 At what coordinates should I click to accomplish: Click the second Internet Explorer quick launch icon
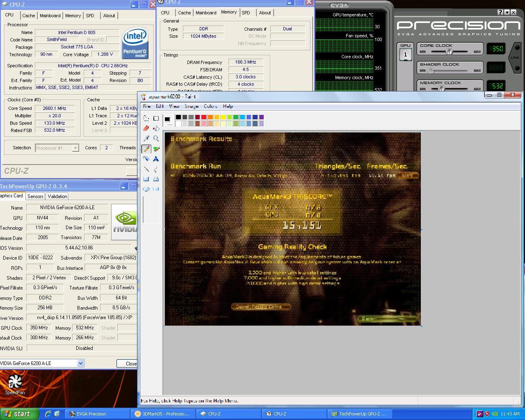click(57, 414)
